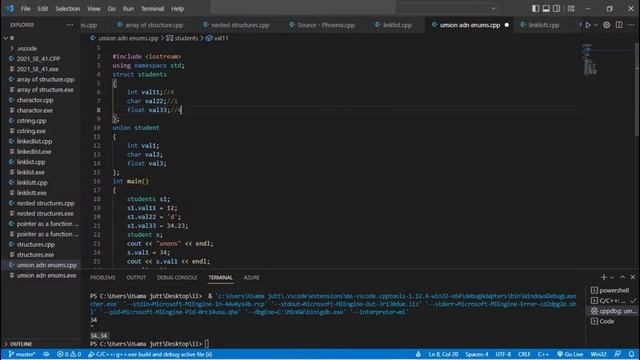This screenshot has width=640, height=360.
Task: Click the editor vertical scrollbar
Action: pyautogui.click(x=637, y=90)
